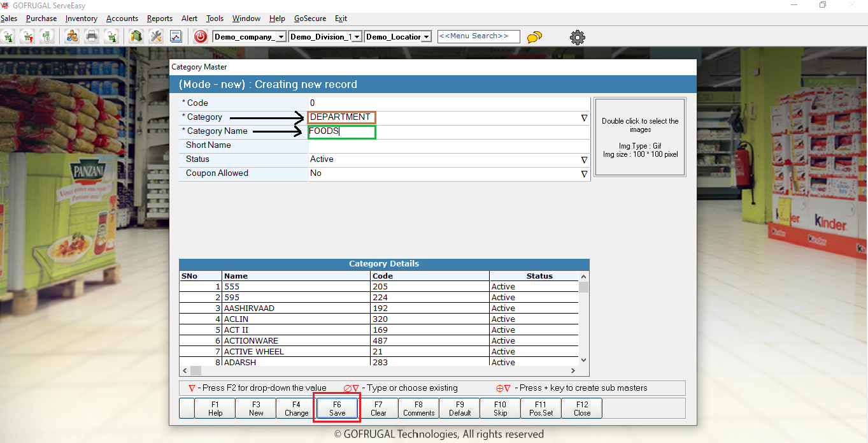Click the red power button icon
Viewport: 868px width, 443px height.
click(201, 36)
